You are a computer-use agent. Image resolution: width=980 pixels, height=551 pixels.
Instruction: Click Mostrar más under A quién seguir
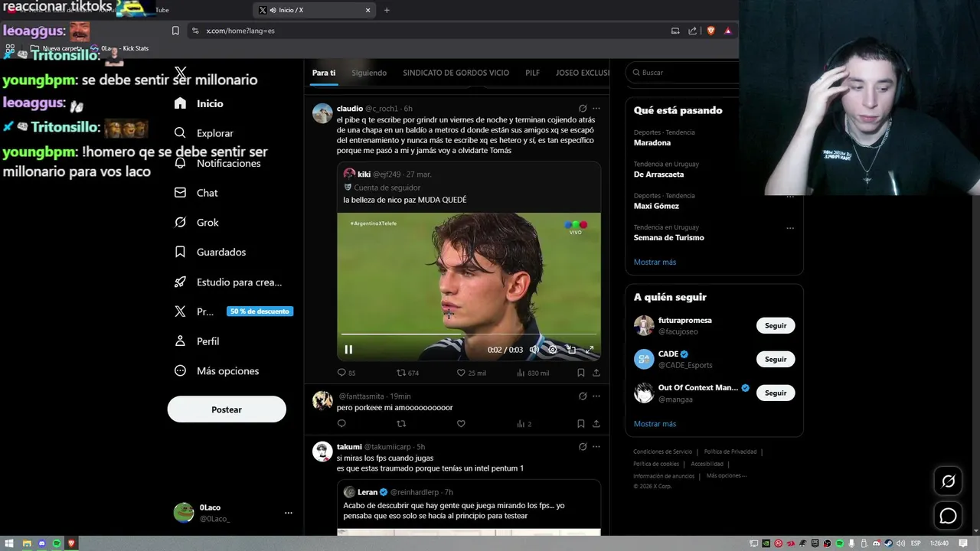coord(655,424)
